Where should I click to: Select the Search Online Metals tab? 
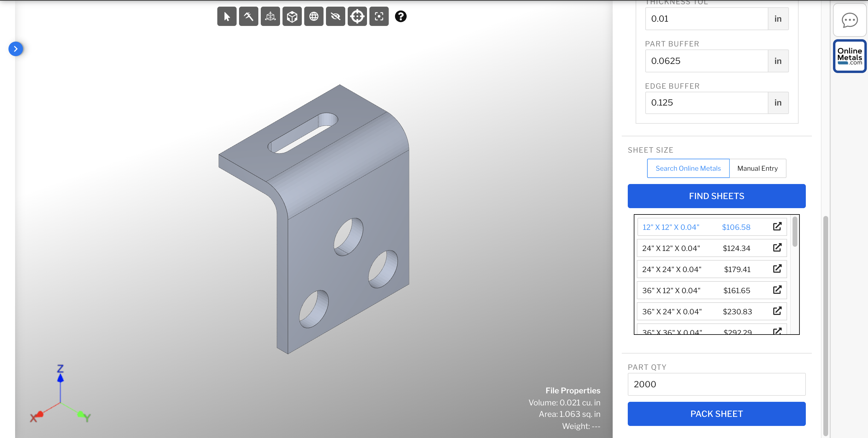pyautogui.click(x=688, y=168)
